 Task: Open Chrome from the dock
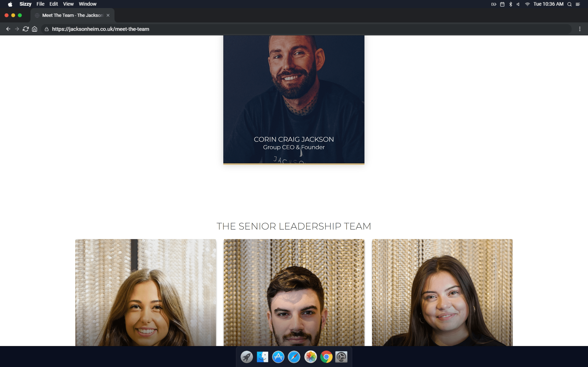coord(326,357)
